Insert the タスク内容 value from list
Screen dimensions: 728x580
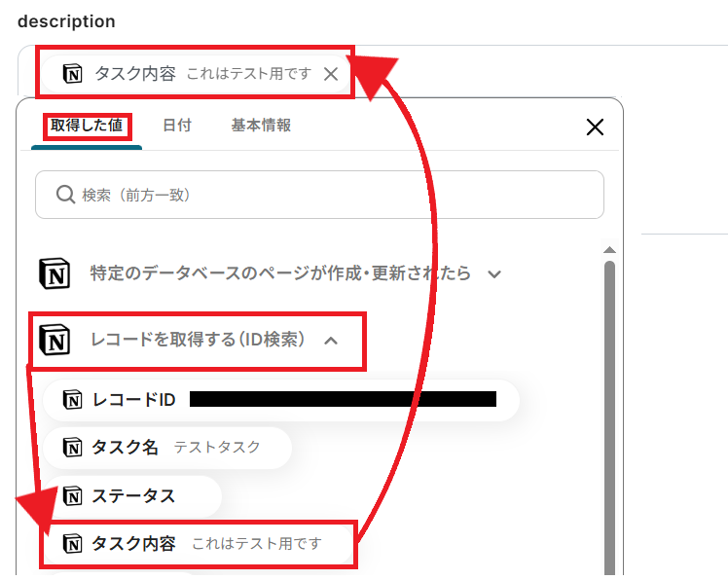click(x=198, y=544)
